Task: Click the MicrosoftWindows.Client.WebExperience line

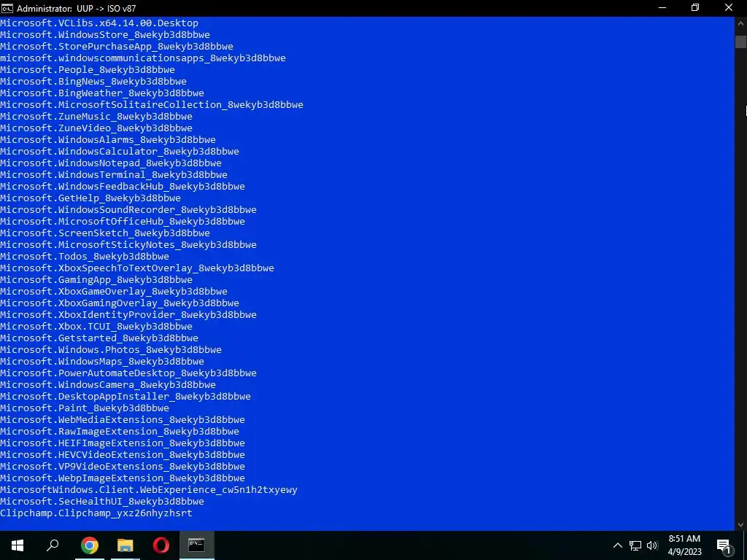Action: (149, 489)
